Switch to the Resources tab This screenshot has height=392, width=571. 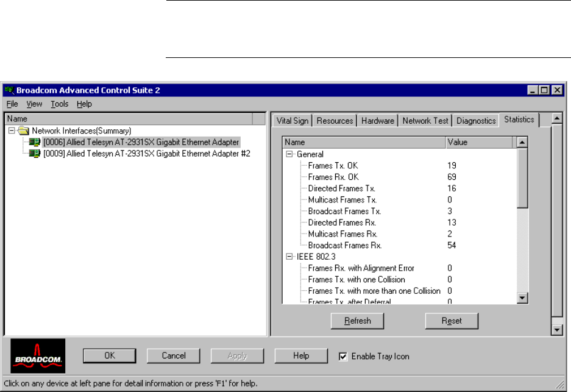(x=335, y=121)
